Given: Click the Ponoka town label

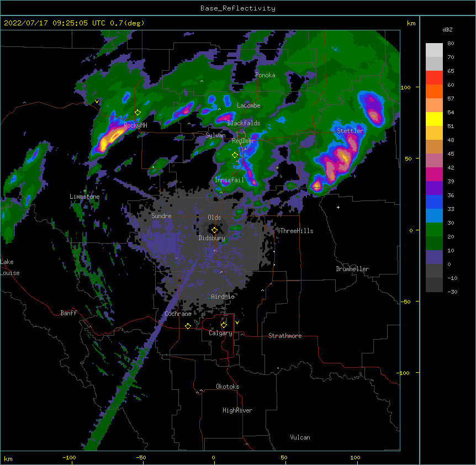Looking at the screenshot, I should (x=265, y=75).
